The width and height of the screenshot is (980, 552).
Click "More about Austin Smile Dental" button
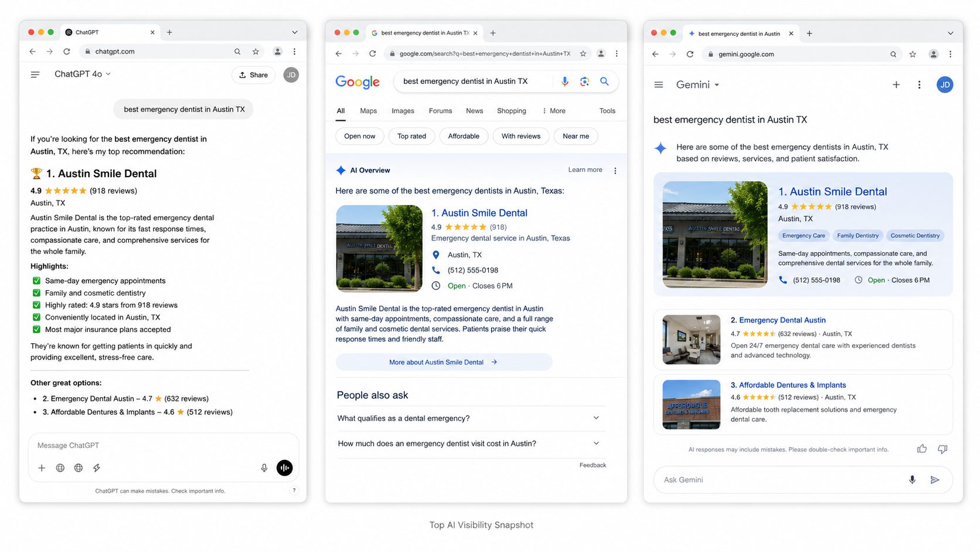click(444, 362)
